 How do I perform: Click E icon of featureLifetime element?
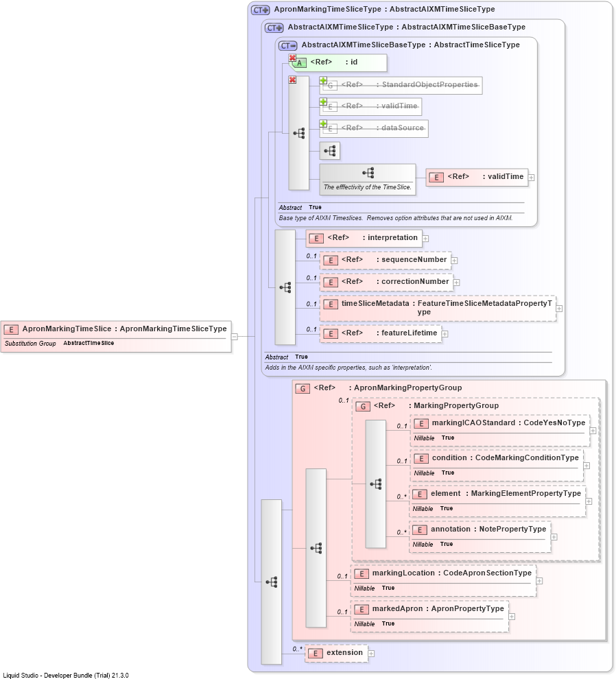point(331,334)
